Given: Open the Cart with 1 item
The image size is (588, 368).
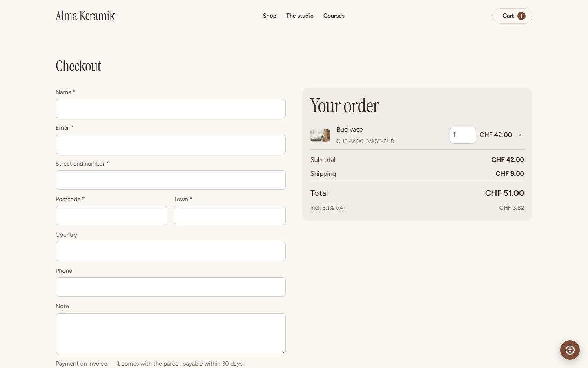Looking at the screenshot, I should tap(512, 16).
